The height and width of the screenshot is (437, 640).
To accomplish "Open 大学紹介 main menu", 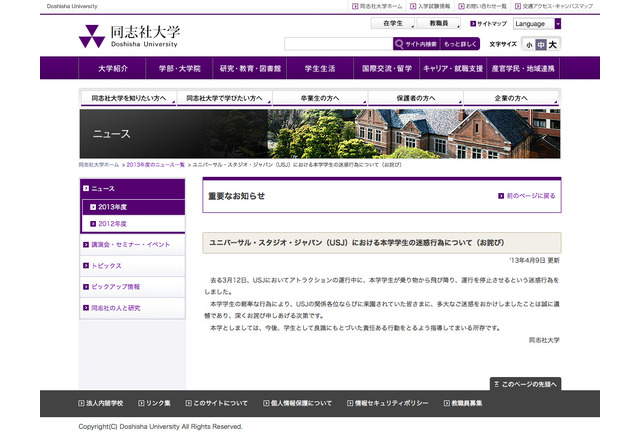I will coord(112,68).
